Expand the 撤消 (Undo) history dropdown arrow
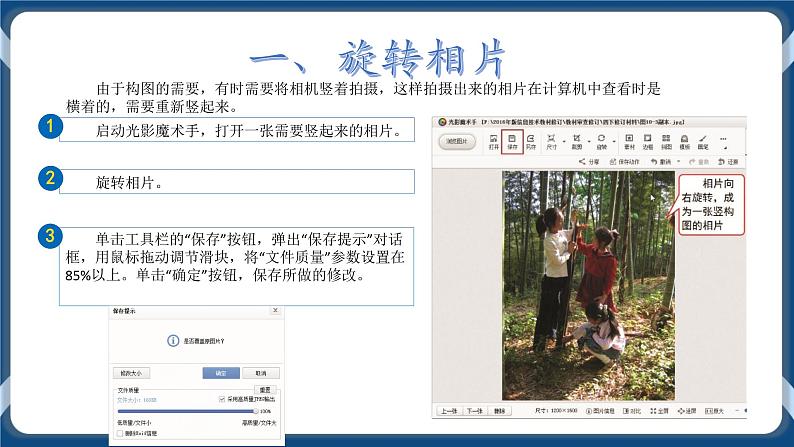This screenshot has width=794, height=447. [x=679, y=161]
